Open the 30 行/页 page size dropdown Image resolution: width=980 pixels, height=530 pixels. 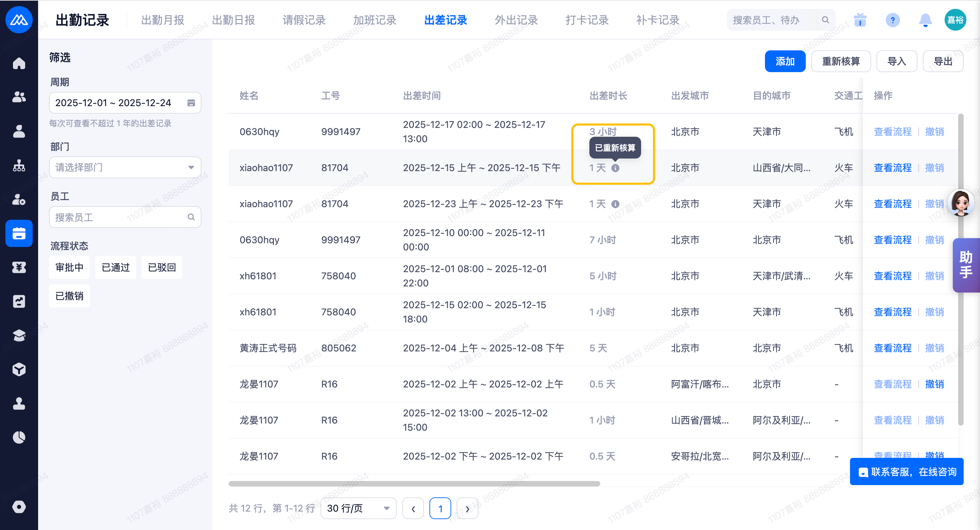coord(358,508)
